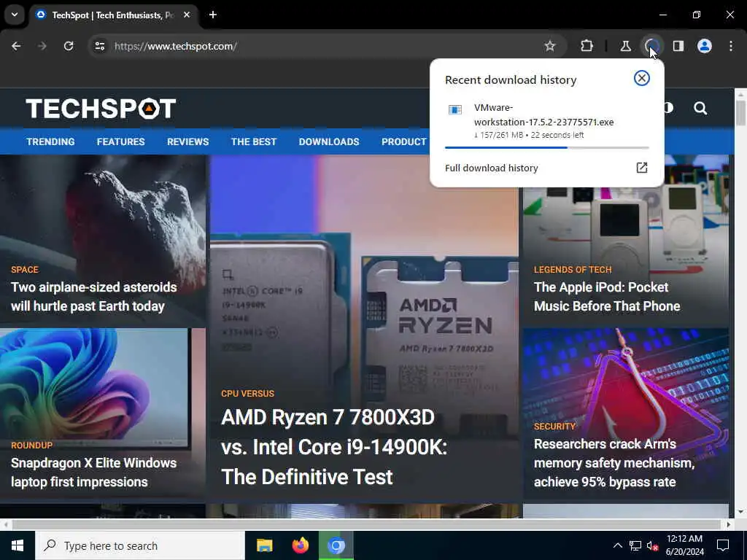The height and width of the screenshot is (560, 747).
Task: Click the CPU VERSUS category label
Action: click(x=247, y=394)
